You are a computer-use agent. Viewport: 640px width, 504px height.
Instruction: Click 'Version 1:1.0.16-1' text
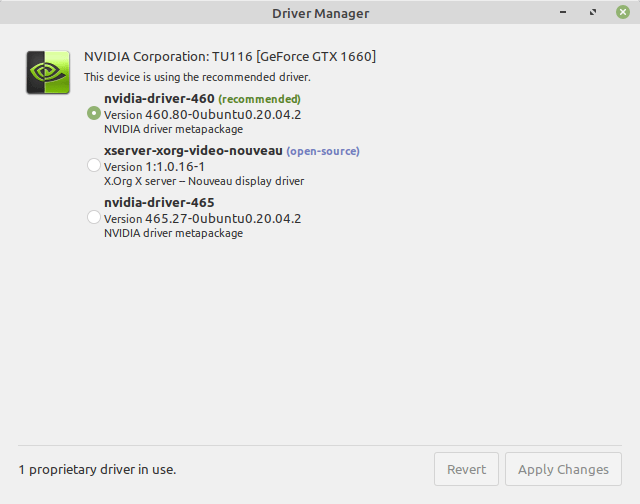pyautogui.click(x=154, y=167)
